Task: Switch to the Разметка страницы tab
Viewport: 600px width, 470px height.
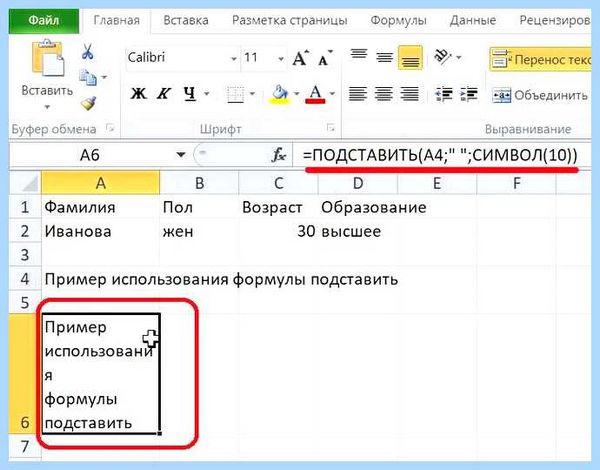Action: click(290, 20)
